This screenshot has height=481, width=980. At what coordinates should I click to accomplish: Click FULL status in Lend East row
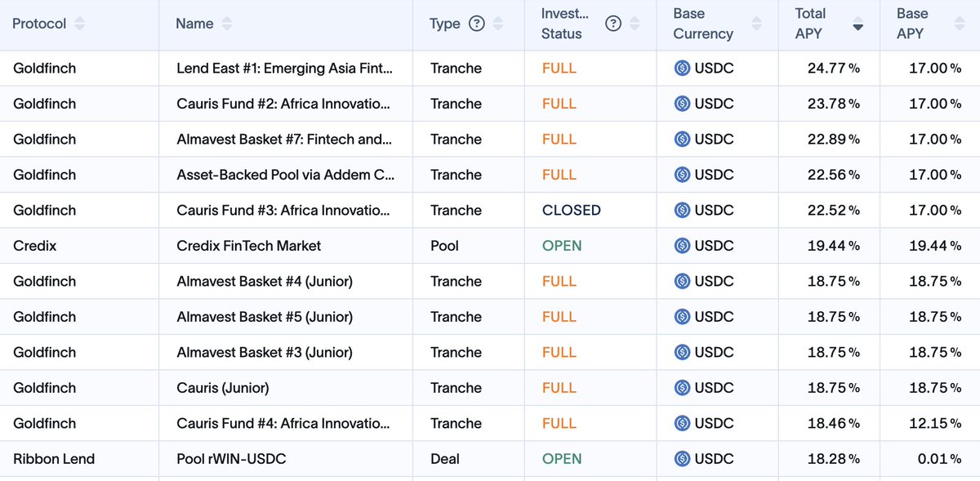tap(559, 69)
